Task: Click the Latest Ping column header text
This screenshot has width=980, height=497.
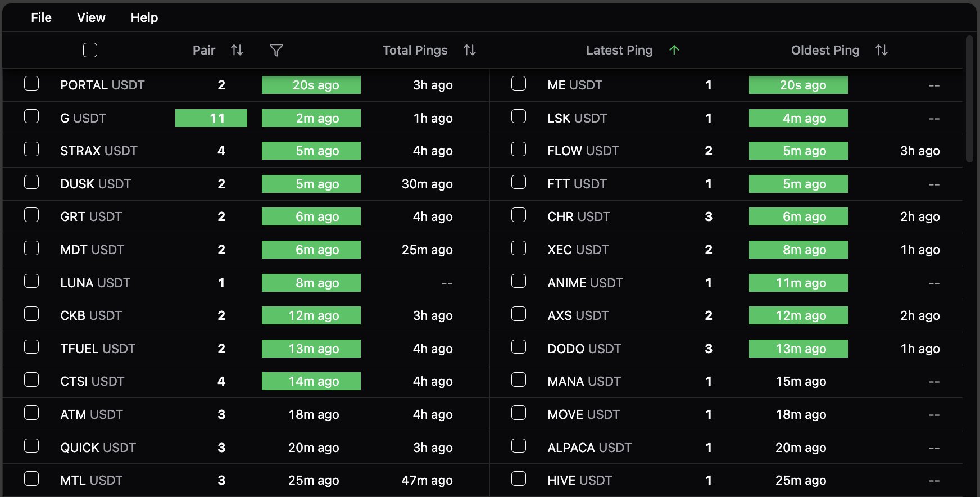Action: 619,51
